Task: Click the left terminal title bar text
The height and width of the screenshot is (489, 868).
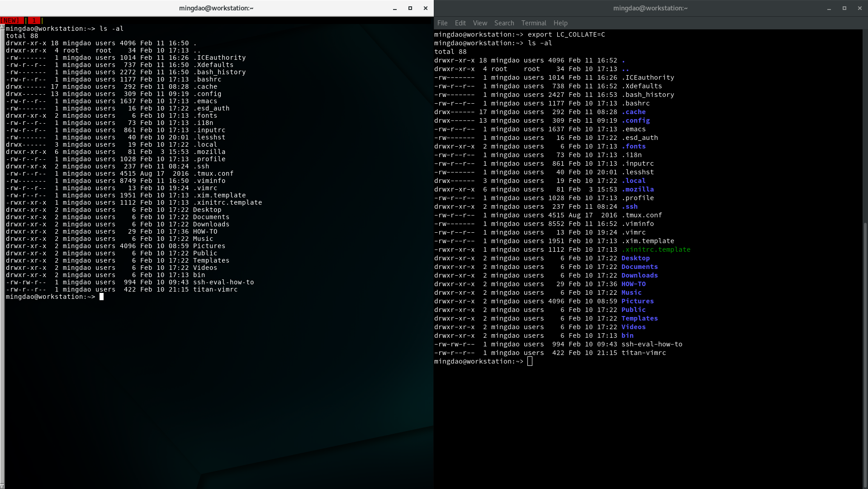Action: click(x=216, y=8)
